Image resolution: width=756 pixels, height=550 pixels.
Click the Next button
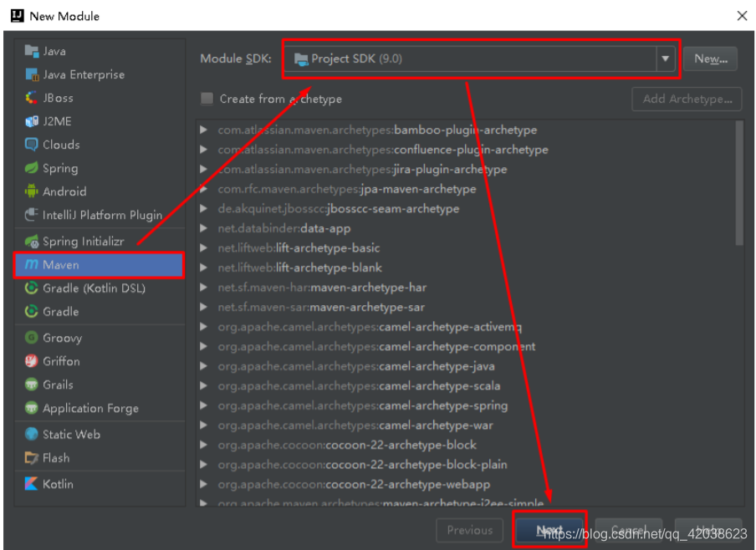coord(549,530)
